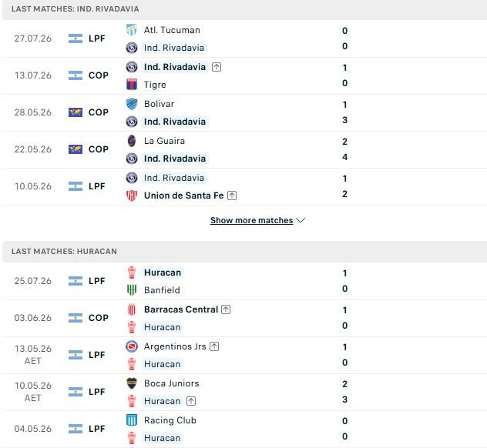This screenshot has height=448, width=487.
Task: Open the Huracan vs Banfield match on 25.07.26
Action: click(243, 281)
